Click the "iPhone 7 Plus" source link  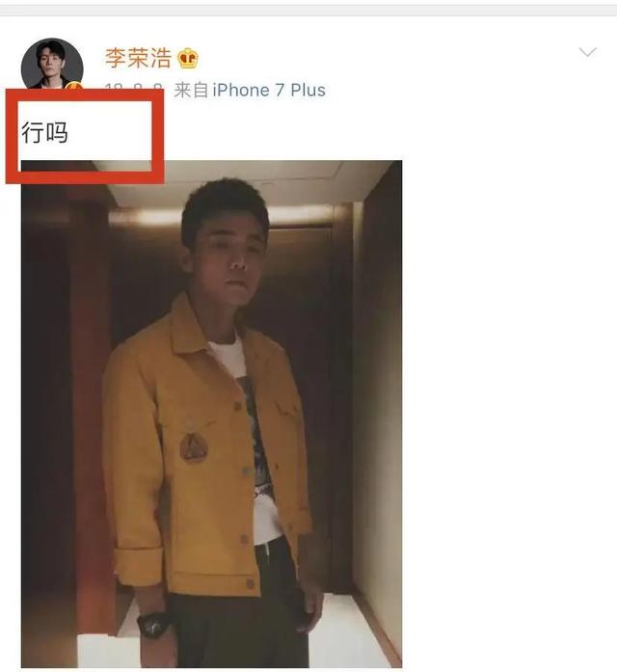pos(269,90)
